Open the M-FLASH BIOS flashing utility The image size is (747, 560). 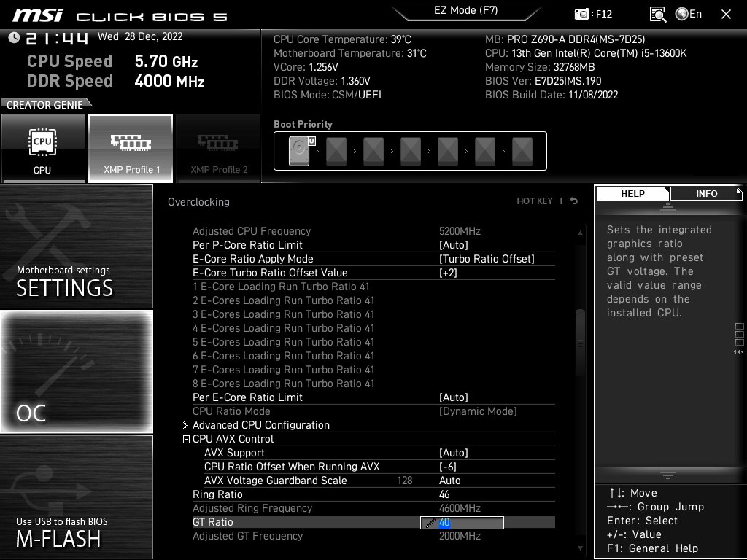[x=77, y=497]
